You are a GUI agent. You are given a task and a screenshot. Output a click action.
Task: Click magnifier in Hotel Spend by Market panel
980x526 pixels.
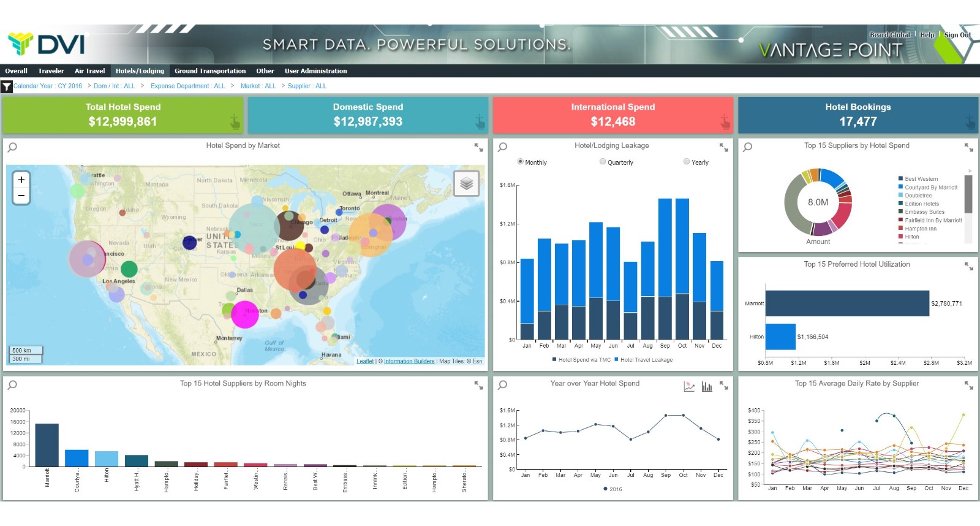[12, 147]
